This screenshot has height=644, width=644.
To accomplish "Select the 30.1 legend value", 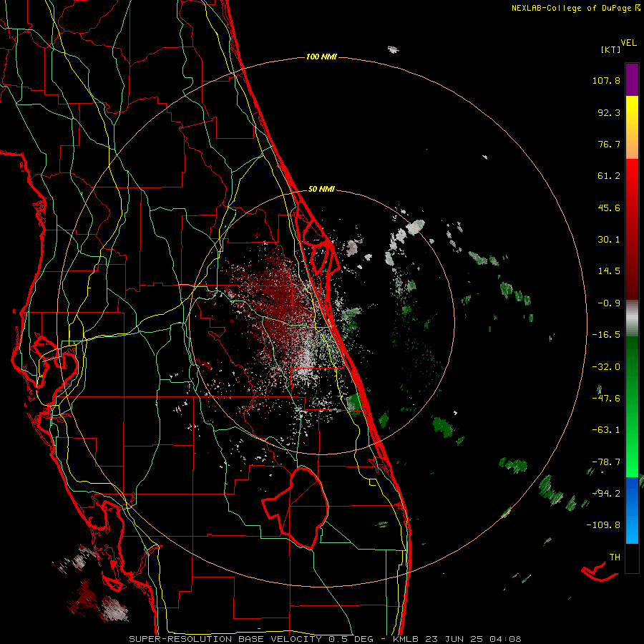I will click(x=609, y=240).
